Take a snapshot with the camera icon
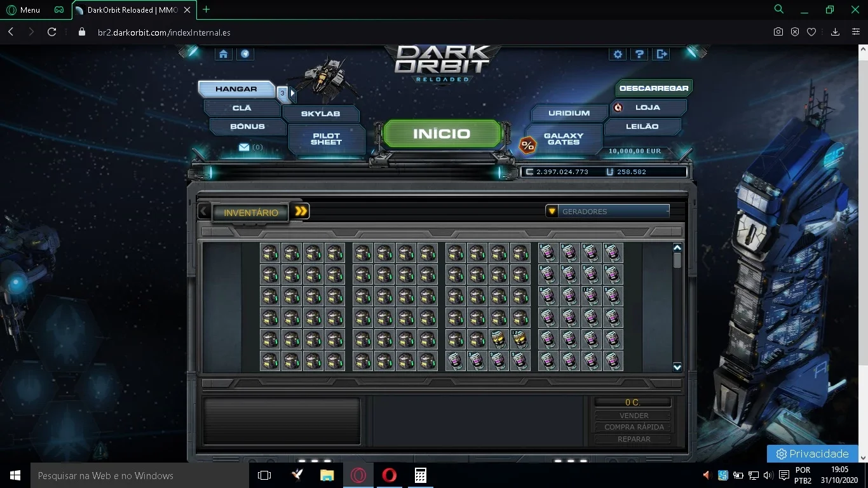This screenshot has height=488, width=868. pos(778,32)
